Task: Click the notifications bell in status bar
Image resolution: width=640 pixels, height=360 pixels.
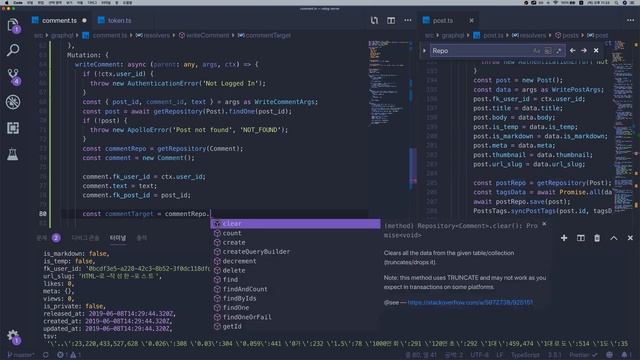Action: pyautogui.click(x=624, y=355)
